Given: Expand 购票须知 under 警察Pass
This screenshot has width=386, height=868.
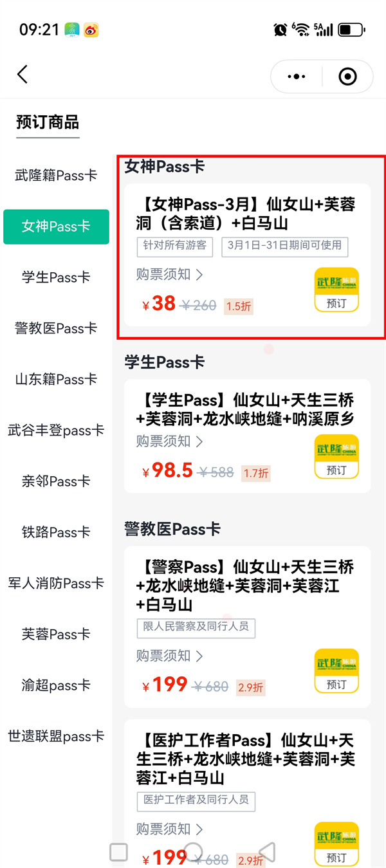Looking at the screenshot, I should point(169,656).
